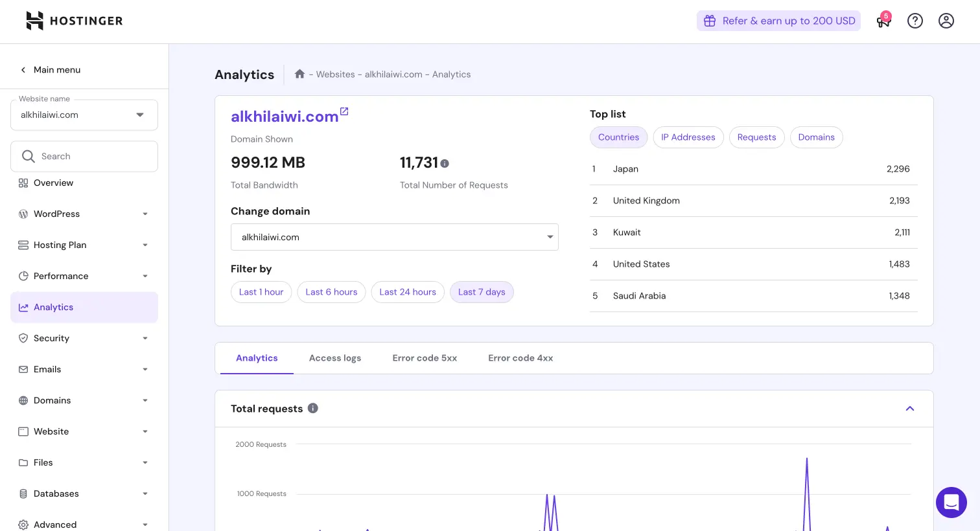This screenshot has width=980, height=531.
Task: Show Top list by IP Addresses
Action: pos(688,137)
